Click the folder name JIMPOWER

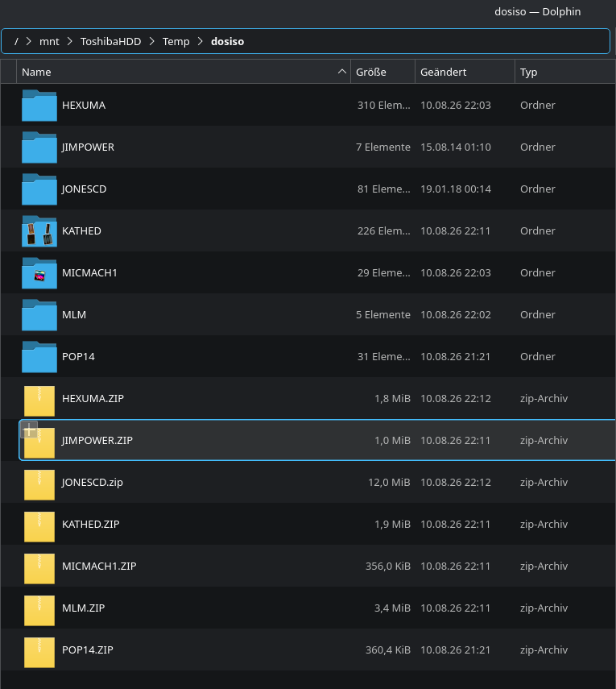(x=88, y=147)
